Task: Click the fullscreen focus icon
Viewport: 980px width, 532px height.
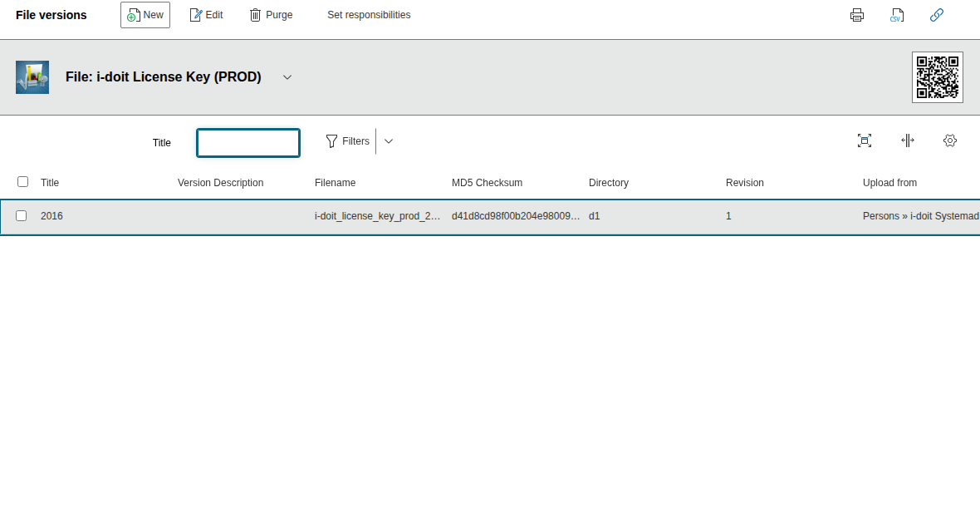Action: coord(865,140)
